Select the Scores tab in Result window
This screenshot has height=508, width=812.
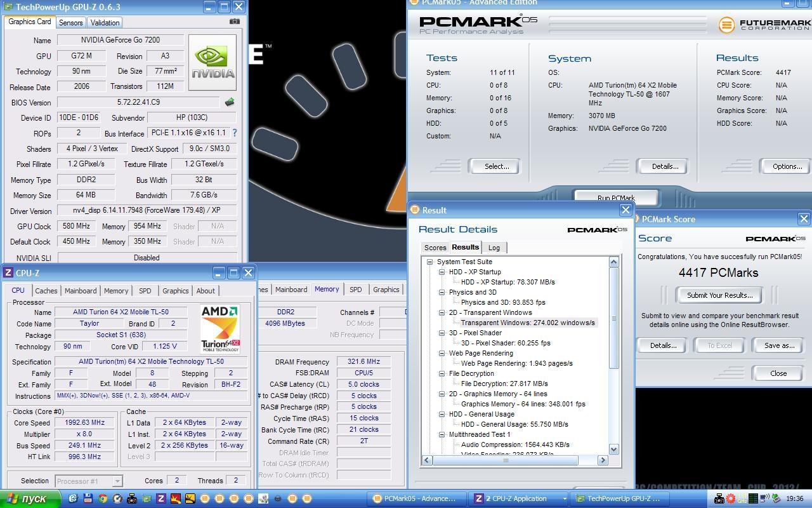(435, 248)
